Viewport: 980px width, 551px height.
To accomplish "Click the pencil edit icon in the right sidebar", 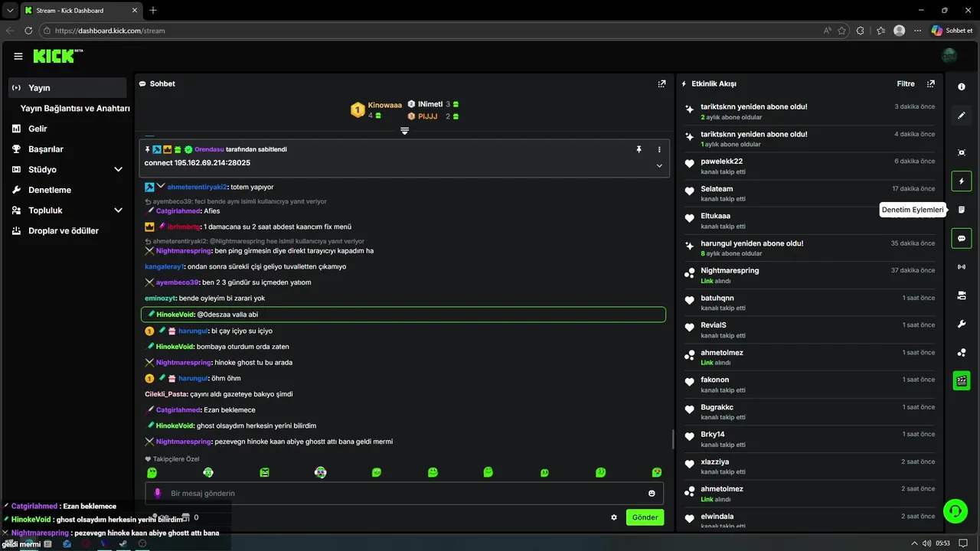I will [x=962, y=116].
